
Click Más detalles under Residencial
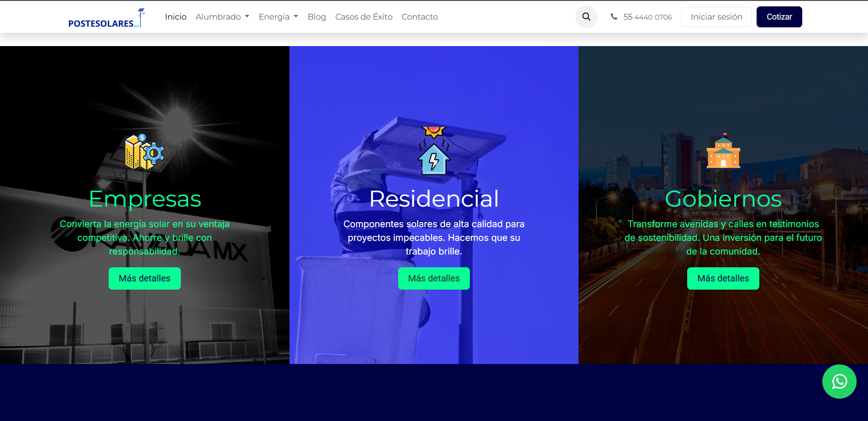(x=434, y=278)
